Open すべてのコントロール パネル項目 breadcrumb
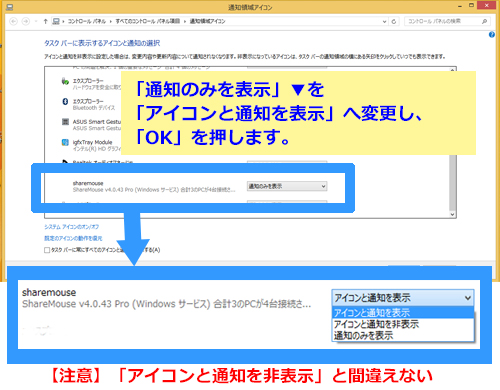Viewport: 500px width, 390px height. tap(148, 21)
